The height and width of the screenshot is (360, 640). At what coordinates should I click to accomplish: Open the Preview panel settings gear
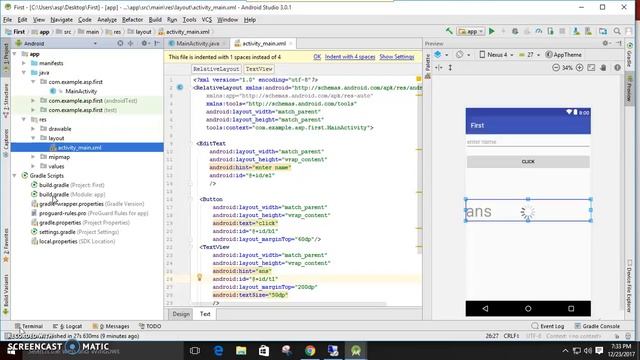click(606, 43)
